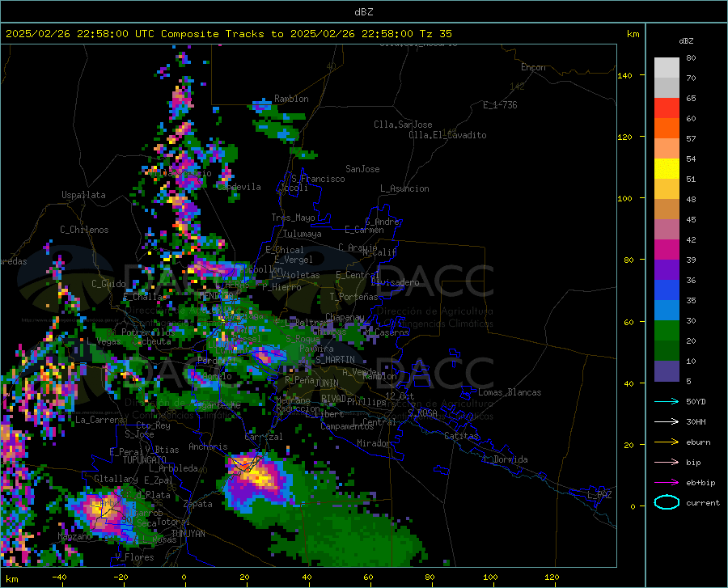Click the 'C_Chilenos' map label
The width and height of the screenshot is (728, 588).
(x=84, y=230)
